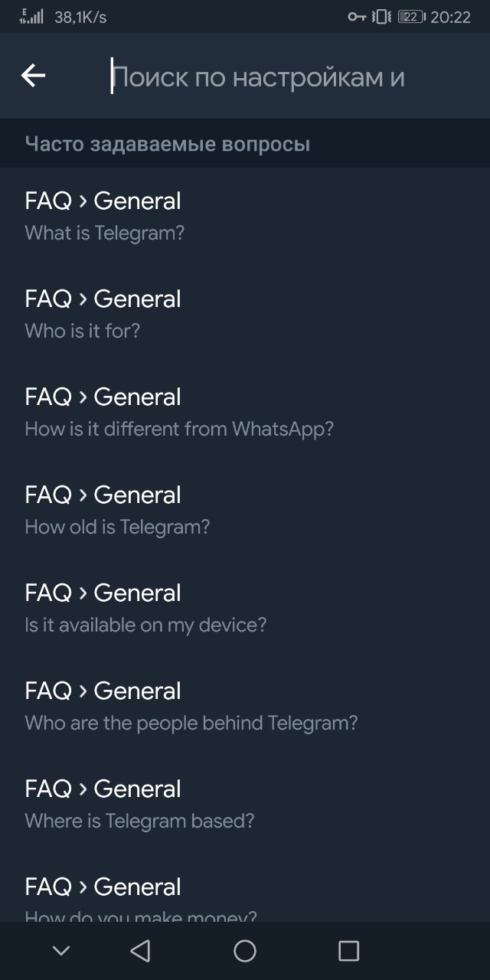Tap the back arrow icon
Image resolution: width=490 pixels, height=980 pixels.
(33, 76)
